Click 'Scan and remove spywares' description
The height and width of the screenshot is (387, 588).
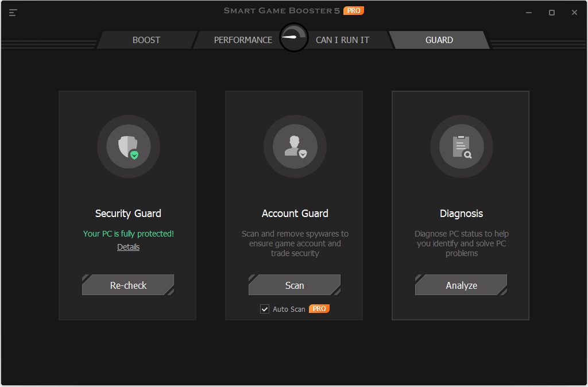(x=295, y=243)
